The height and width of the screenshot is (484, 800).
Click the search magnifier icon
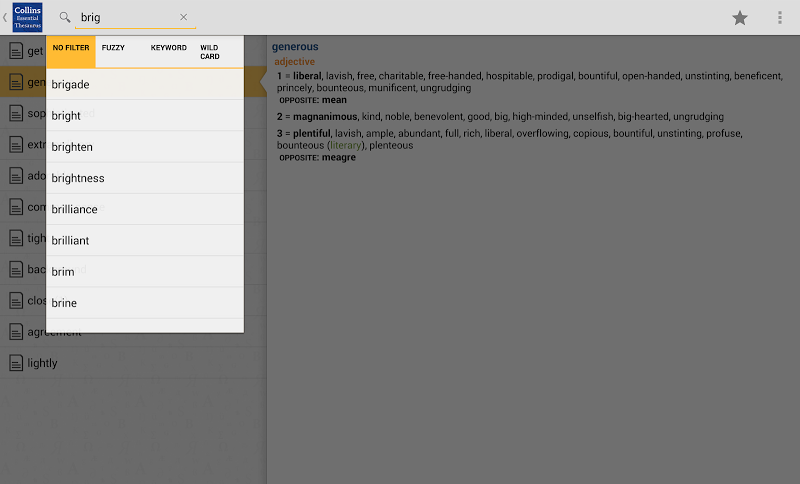[65, 17]
